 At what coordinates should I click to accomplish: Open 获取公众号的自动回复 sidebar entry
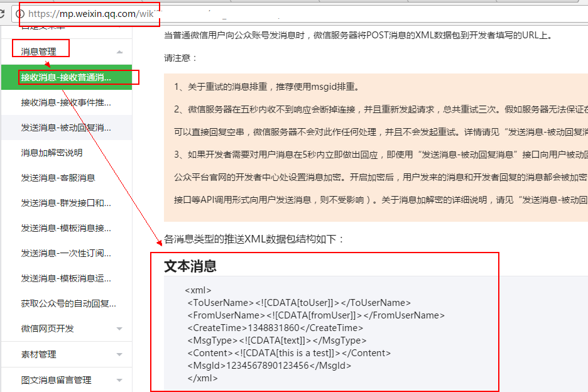68,303
